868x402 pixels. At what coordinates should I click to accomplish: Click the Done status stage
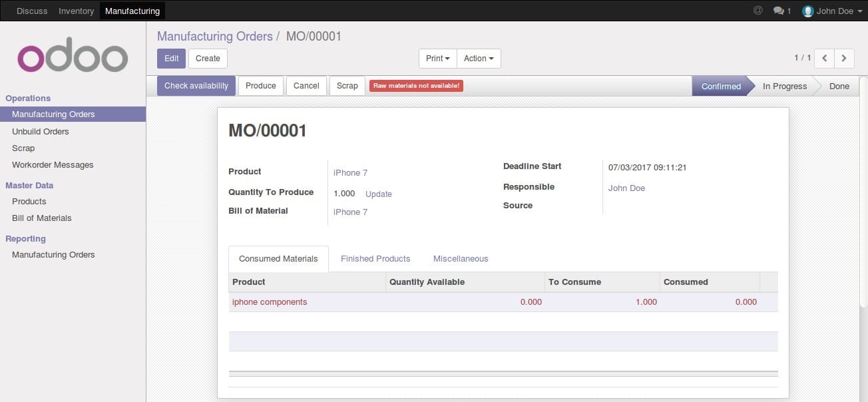point(839,86)
